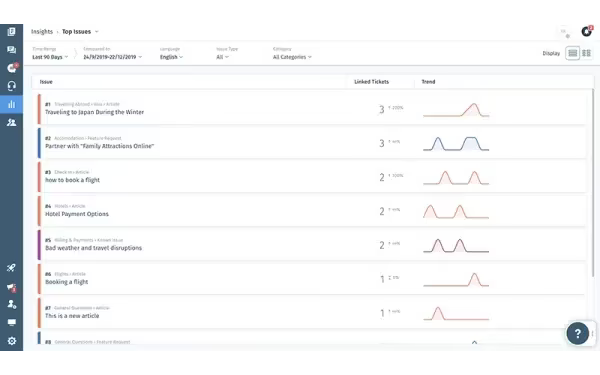Switch Display to grid view
This screenshot has width=600, height=375.
(586, 53)
